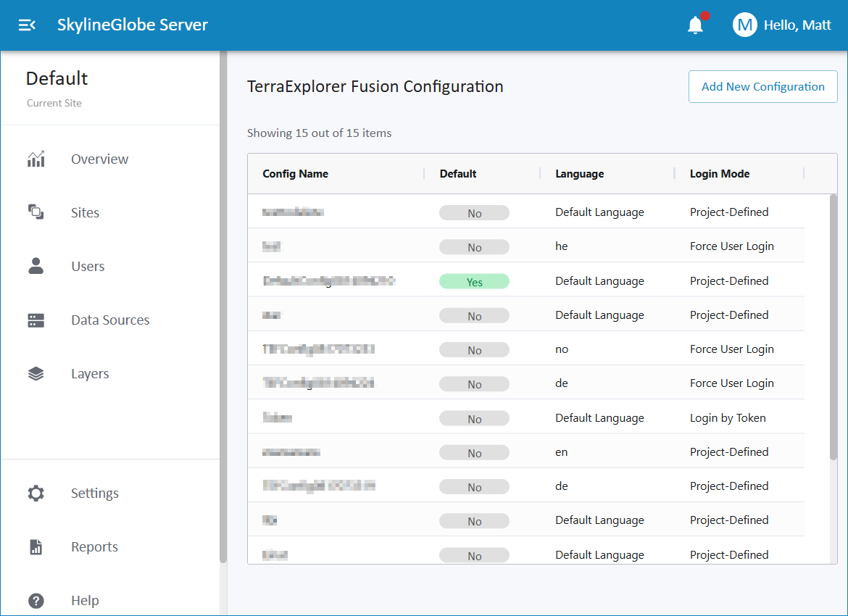The height and width of the screenshot is (616, 848).
Task: Open Settings in sidebar
Action: 95,494
